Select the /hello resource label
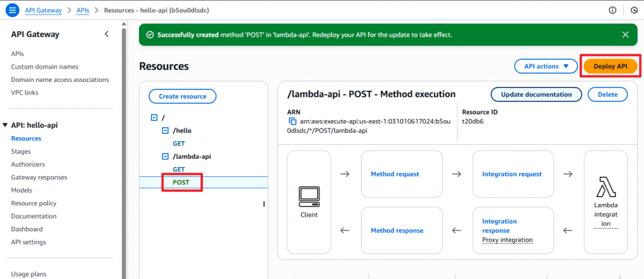Image resolution: width=644 pixels, height=279 pixels. [182, 131]
